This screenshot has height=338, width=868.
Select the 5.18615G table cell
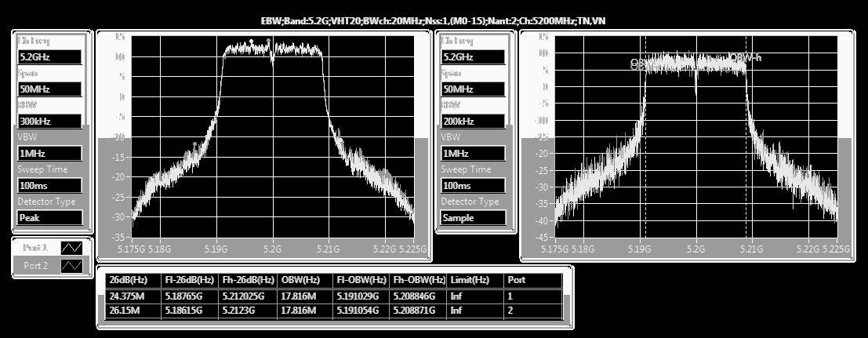click(191, 311)
